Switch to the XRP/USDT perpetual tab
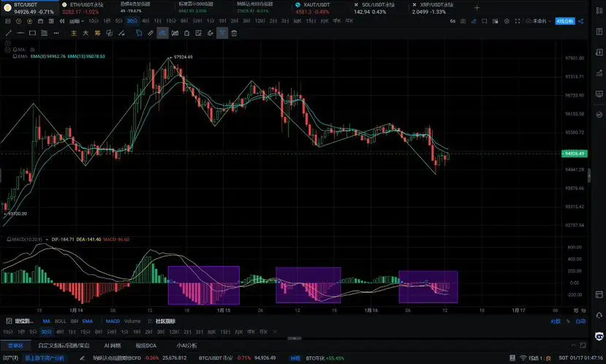Image resolution: width=606 pixels, height=364 pixels. 433,8
